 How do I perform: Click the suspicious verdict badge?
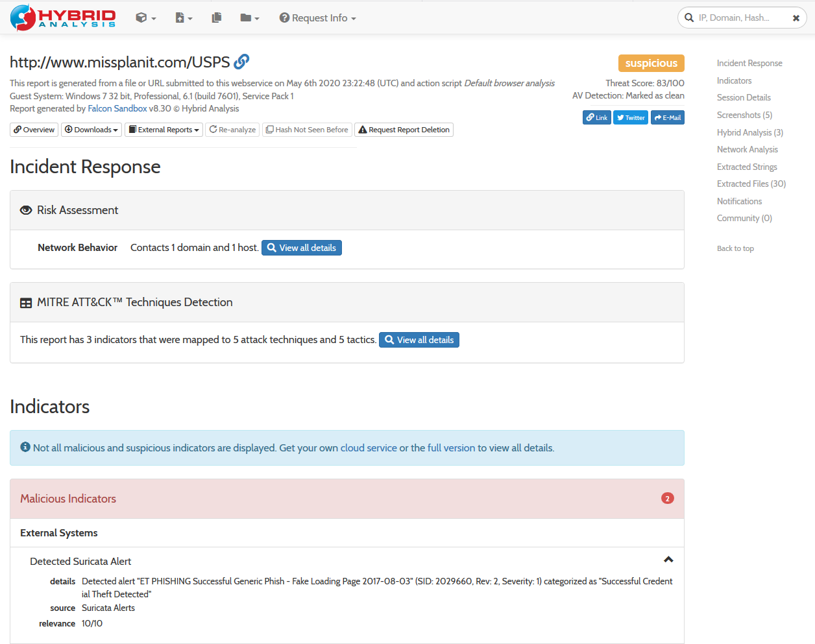coord(651,63)
